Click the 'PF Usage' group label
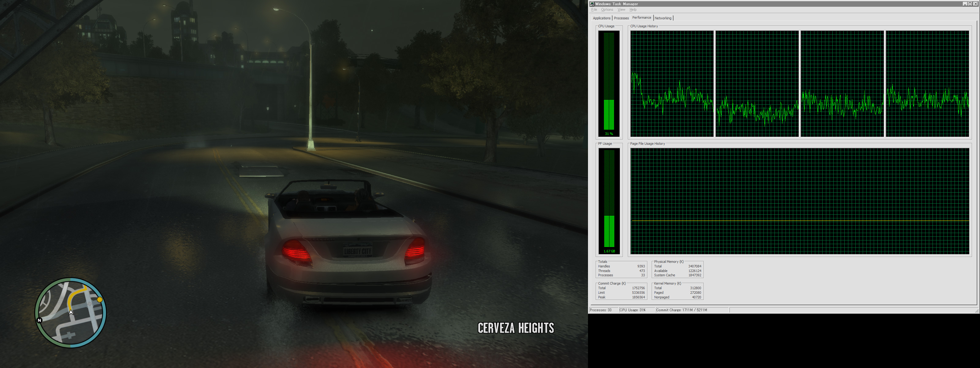This screenshot has height=368, width=980. (605, 144)
